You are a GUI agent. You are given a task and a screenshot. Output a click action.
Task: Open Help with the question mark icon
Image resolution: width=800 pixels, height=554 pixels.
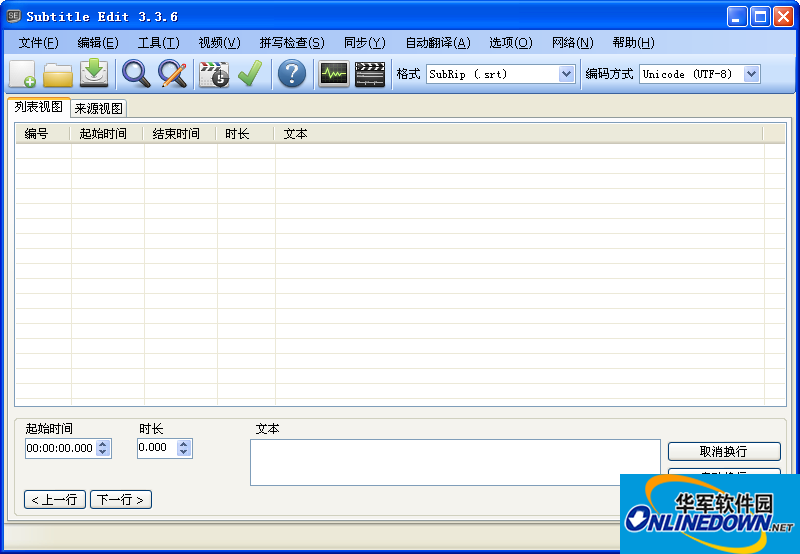click(x=291, y=74)
